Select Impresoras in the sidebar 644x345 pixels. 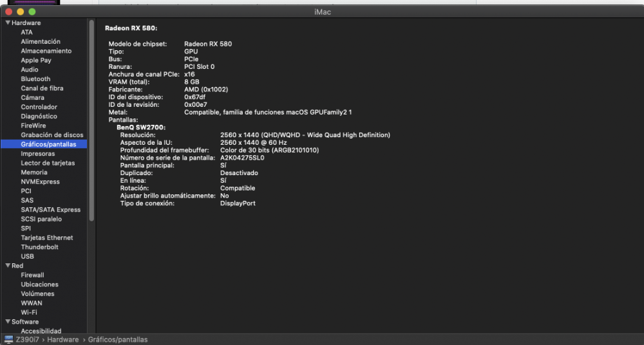pyautogui.click(x=38, y=154)
